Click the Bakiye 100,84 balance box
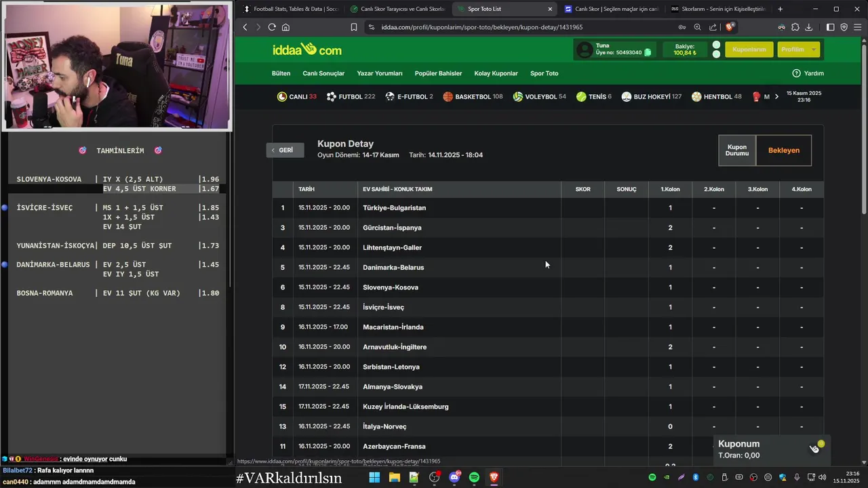 coord(685,49)
